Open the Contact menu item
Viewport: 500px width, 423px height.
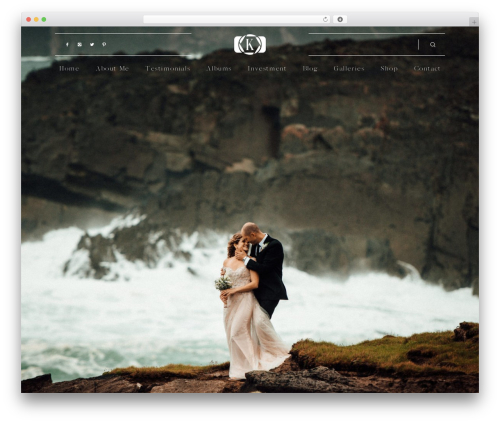[427, 68]
